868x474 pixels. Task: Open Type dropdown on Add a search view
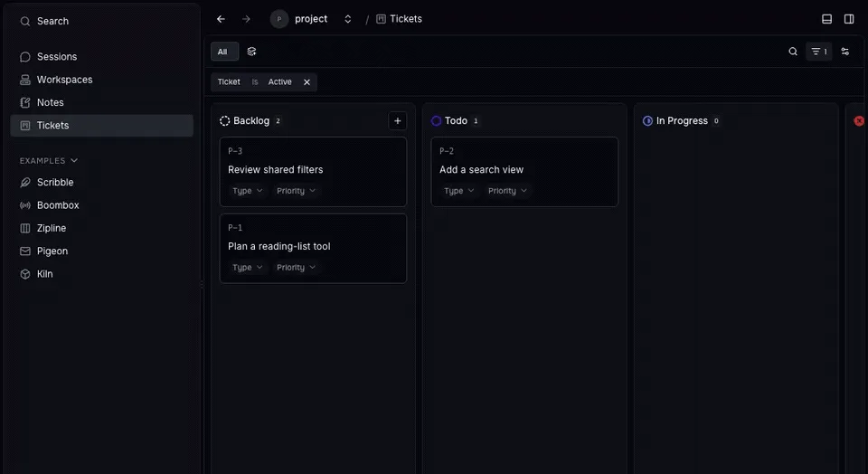(459, 191)
